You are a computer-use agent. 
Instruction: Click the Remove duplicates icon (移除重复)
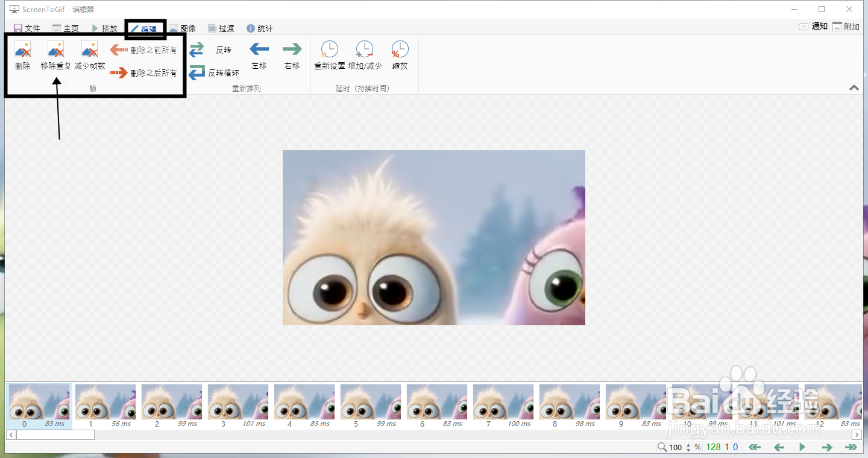[56, 49]
